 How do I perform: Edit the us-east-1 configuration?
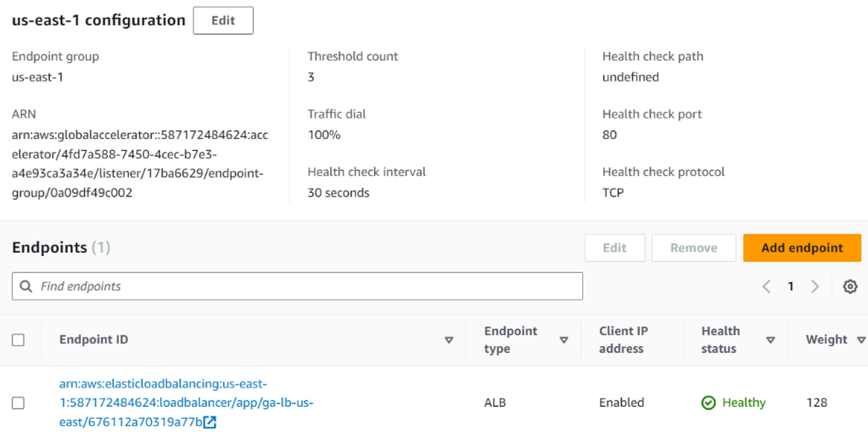tap(223, 21)
